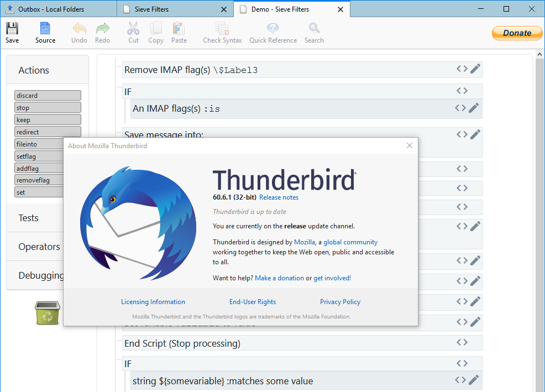
Task: Open the Privacy Policy link
Action: pos(340,301)
